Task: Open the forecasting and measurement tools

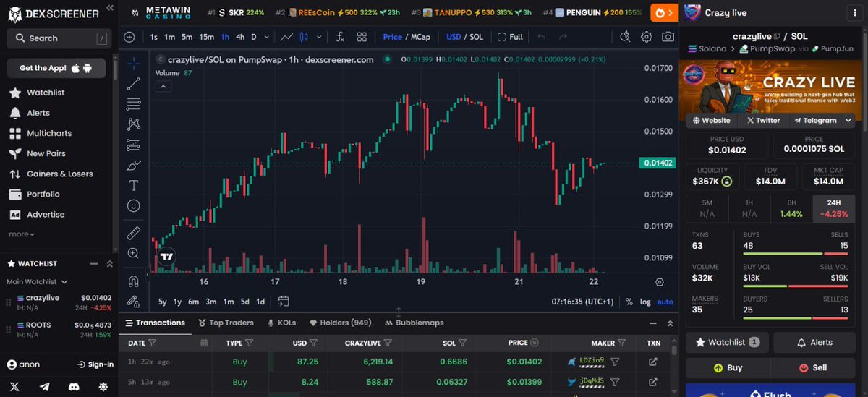Action: point(133,145)
